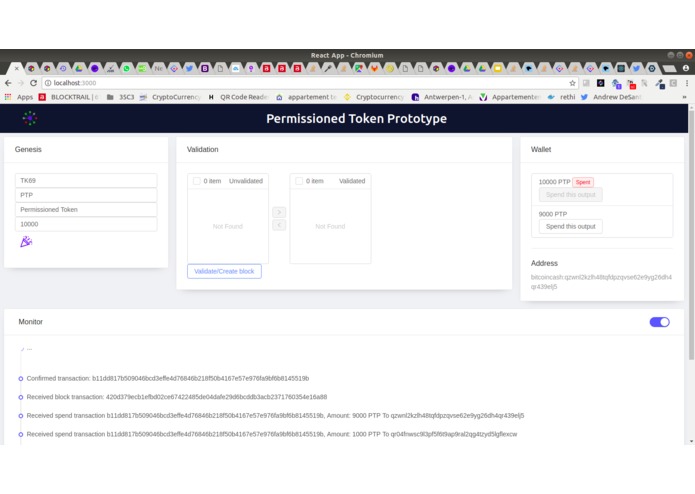Bookmark this page with the star
This screenshot has height=494, width=695.
pos(572,83)
